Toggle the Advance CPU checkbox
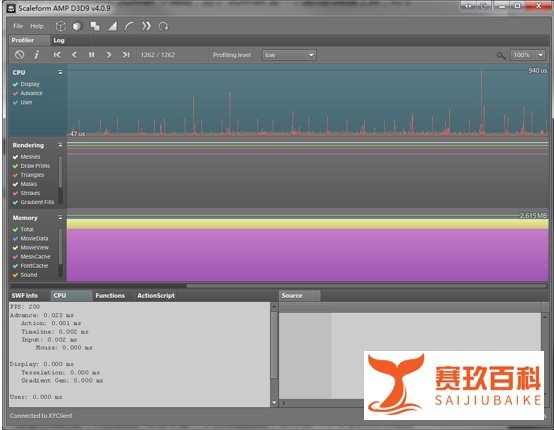This screenshot has width=554, height=430. [x=15, y=94]
